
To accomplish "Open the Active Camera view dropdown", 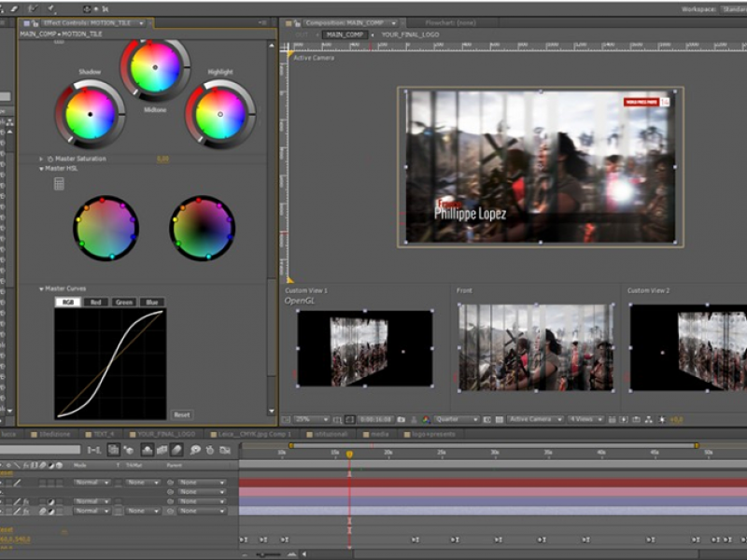I will coord(535,419).
